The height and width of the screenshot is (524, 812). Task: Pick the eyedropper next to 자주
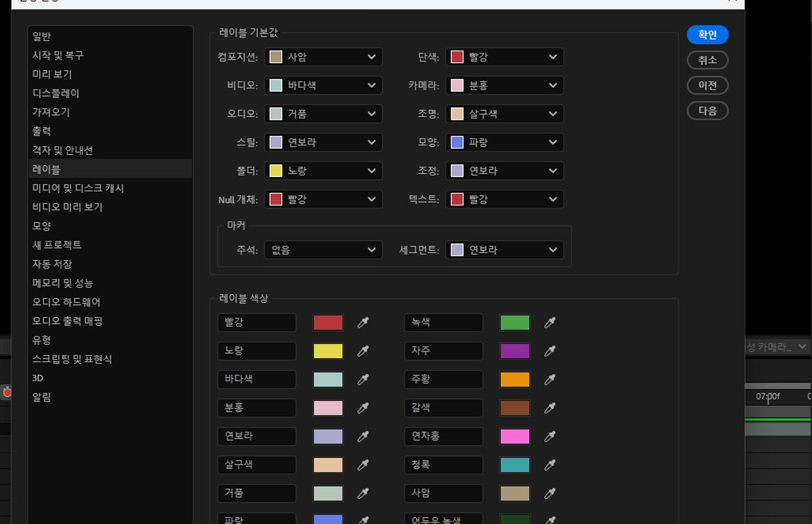[x=549, y=351]
